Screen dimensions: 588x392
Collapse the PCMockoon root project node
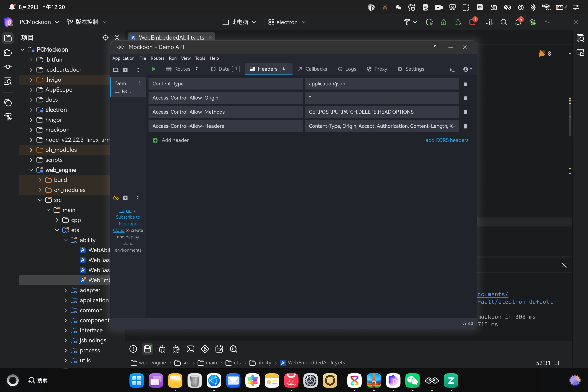pos(22,50)
